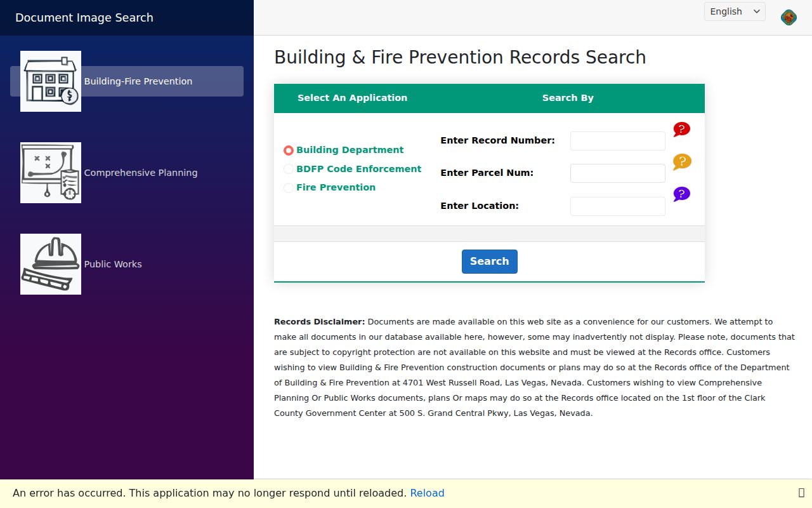Open Building-Fire Prevention in the sidebar

[127, 81]
